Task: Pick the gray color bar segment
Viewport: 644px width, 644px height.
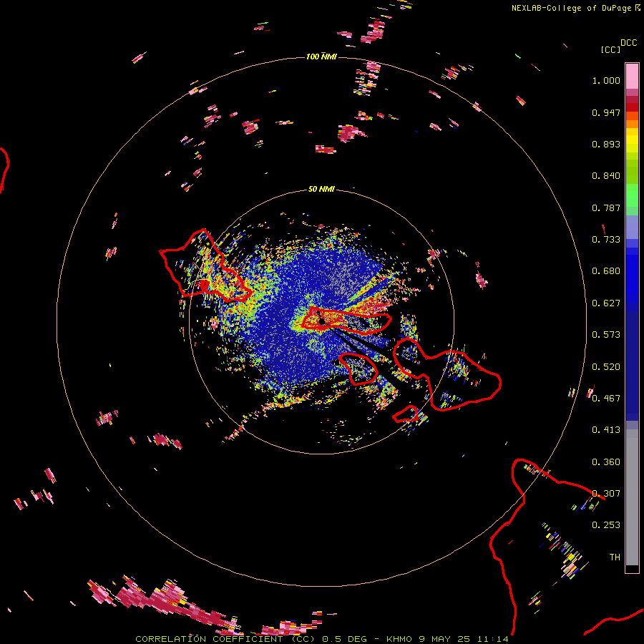Action: click(632, 497)
